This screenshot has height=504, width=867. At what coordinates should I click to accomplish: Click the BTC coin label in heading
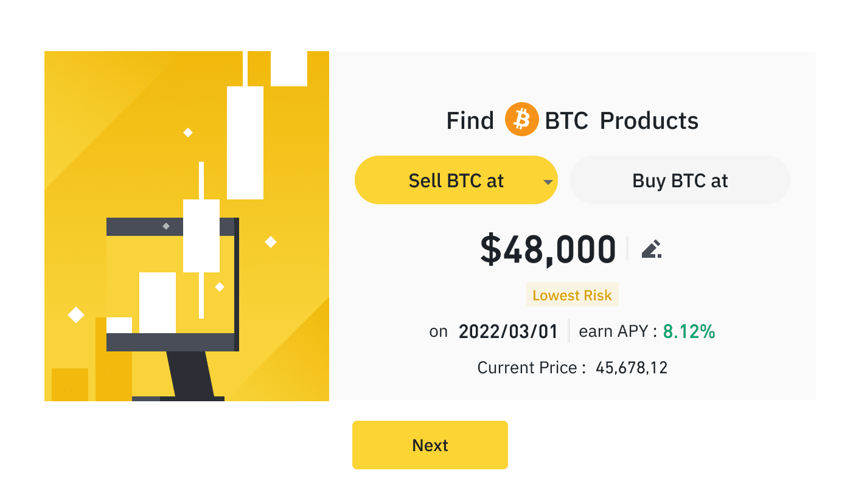(x=566, y=120)
